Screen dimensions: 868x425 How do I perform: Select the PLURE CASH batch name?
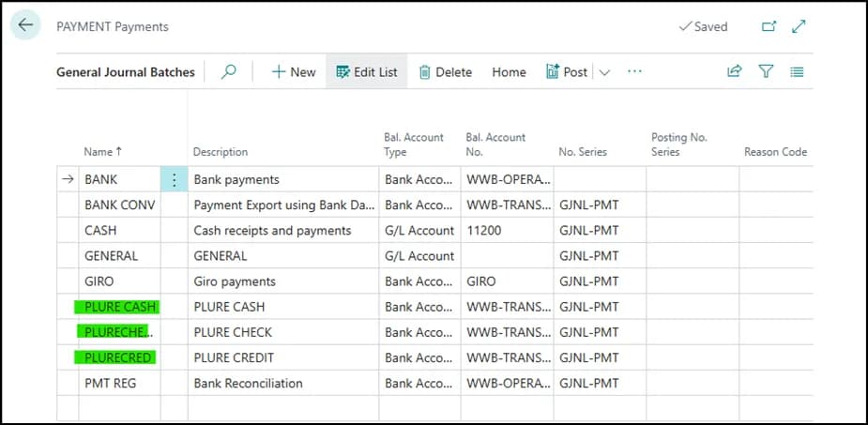[x=119, y=307]
